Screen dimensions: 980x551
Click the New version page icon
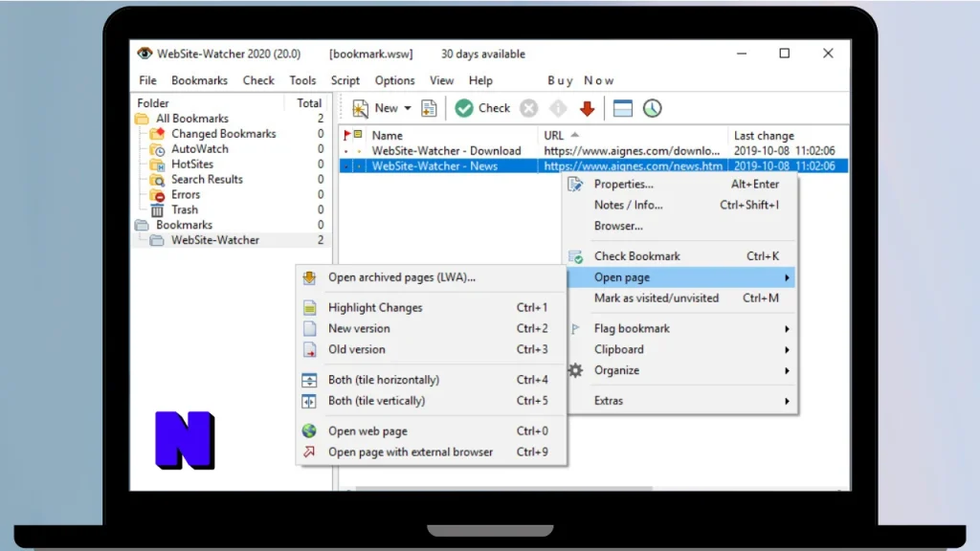pyautogui.click(x=309, y=329)
